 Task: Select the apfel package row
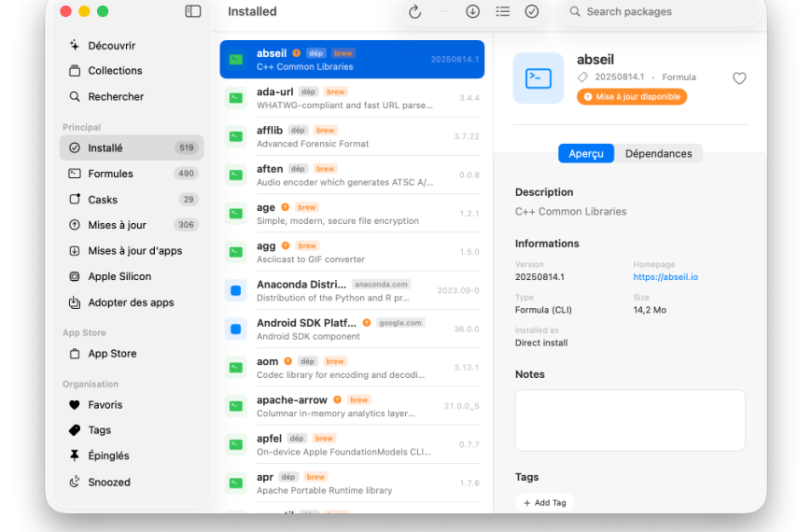(352, 444)
